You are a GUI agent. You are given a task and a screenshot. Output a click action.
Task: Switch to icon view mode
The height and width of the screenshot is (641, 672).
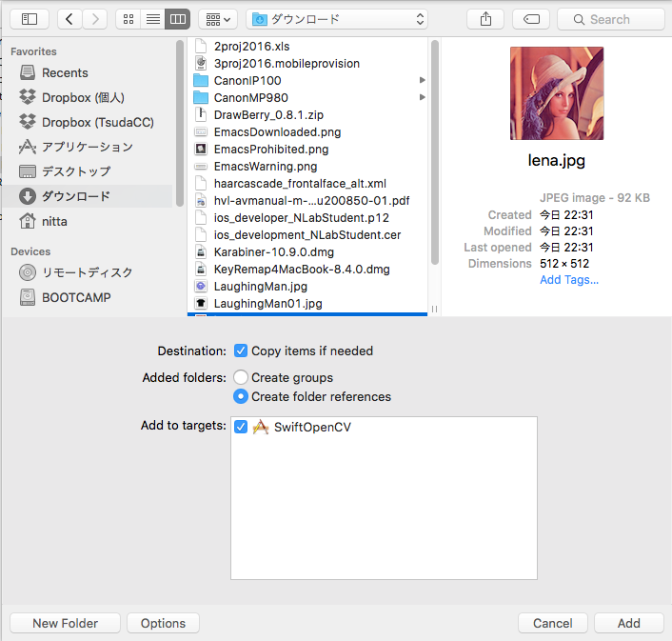(x=128, y=19)
